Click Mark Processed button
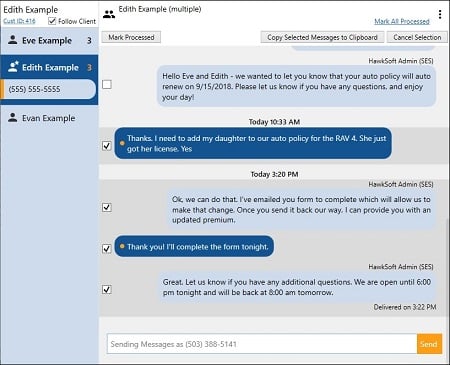Image resolution: width=450 pixels, height=365 pixels. (x=131, y=37)
